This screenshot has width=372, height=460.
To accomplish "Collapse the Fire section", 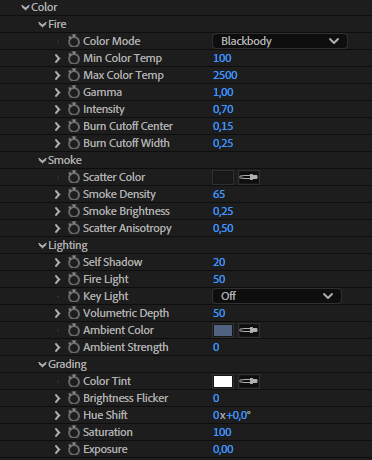I will [x=42, y=24].
